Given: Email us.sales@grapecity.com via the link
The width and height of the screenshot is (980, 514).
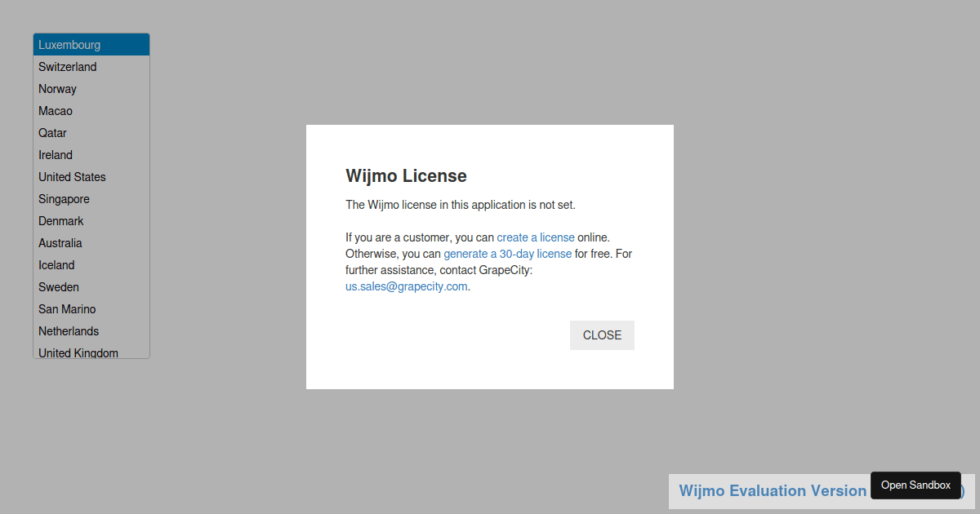Looking at the screenshot, I should point(406,286).
